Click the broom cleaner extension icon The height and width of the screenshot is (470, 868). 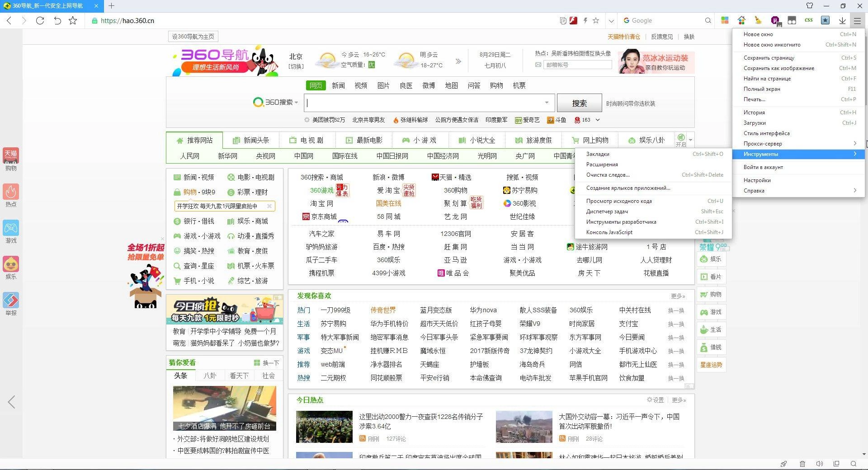pyautogui.click(x=758, y=20)
